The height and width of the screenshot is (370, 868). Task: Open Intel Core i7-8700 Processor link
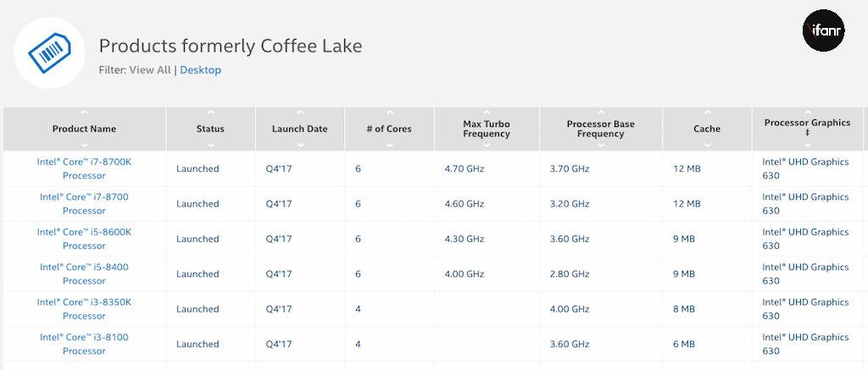pos(84,203)
